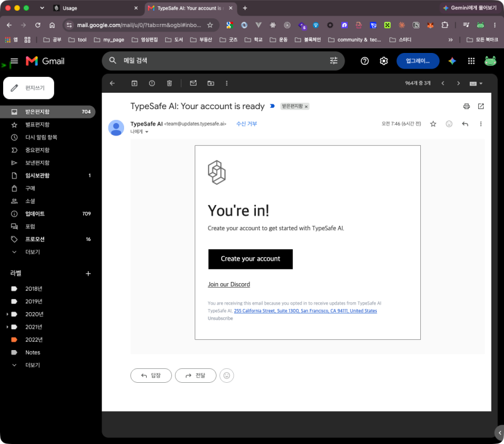Add an emoji reaction beside the star
504x444 pixels.
[449, 124]
